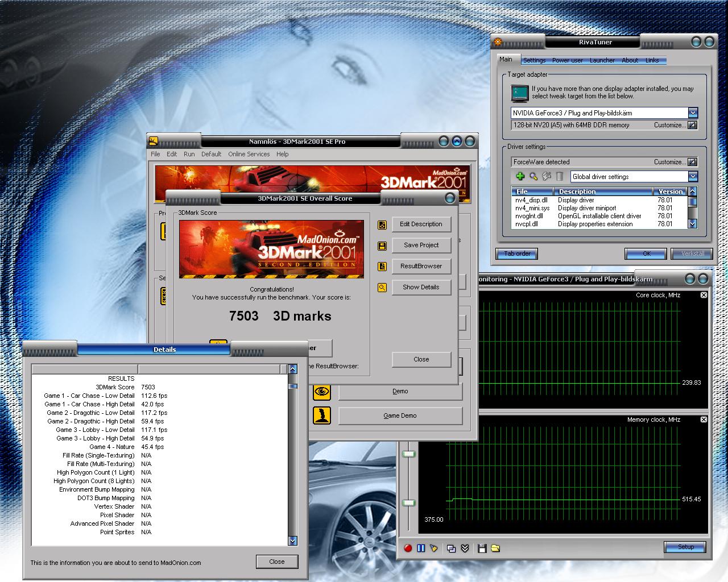The height and width of the screenshot is (582, 728).
Task: Click the Demo button in 3DMark2001
Action: click(400, 391)
